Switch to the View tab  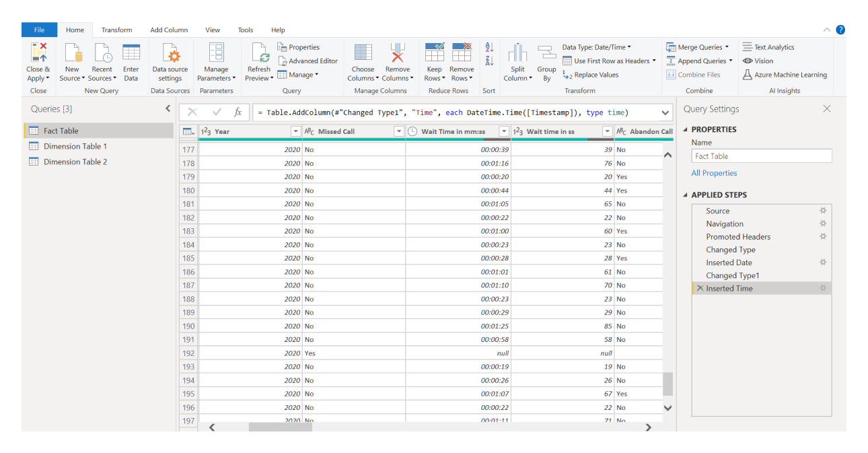tap(213, 30)
